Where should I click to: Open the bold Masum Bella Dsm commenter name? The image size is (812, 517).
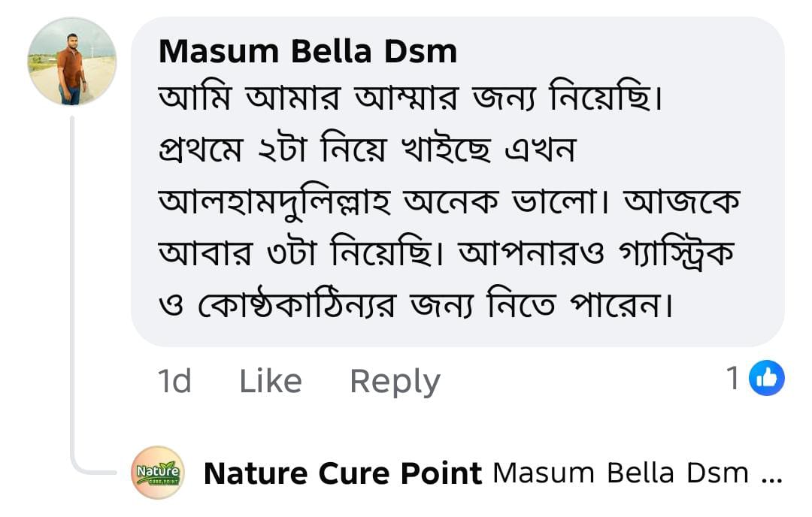[308, 52]
